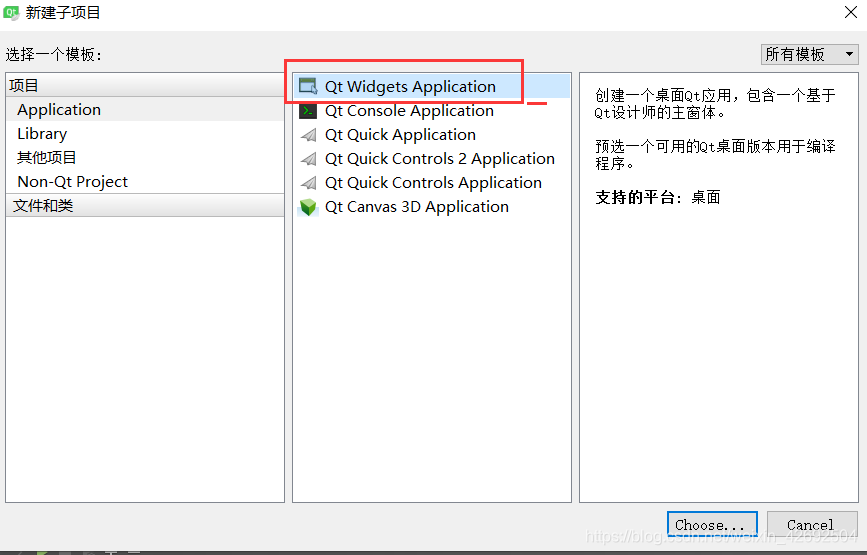This screenshot has height=555, width=867.
Task: Click the 支持的平台 description text
Action: click(658, 197)
